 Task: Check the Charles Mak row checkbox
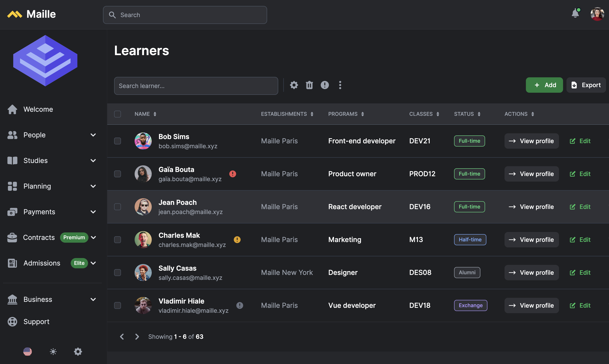(x=118, y=240)
